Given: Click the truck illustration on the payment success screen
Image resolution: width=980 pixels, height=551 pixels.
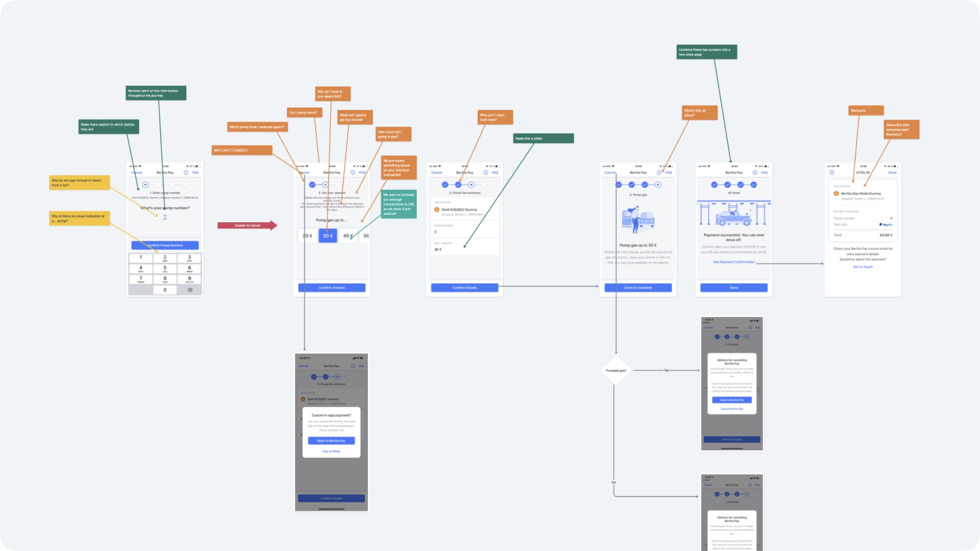Looking at the screenshot, I should (733, 217).
